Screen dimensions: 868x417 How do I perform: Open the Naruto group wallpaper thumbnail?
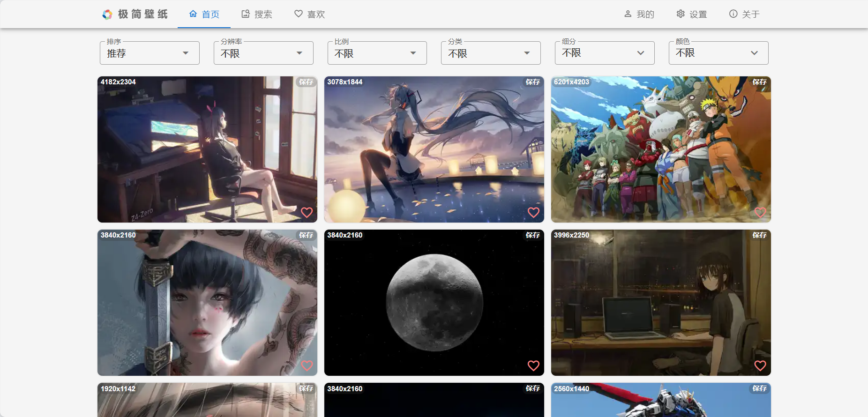coord(661,149)
